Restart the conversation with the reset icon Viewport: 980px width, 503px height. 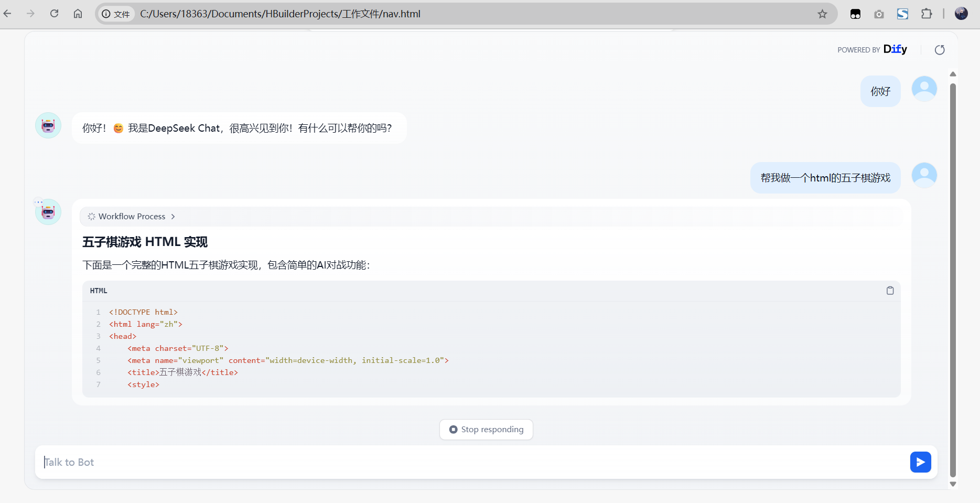(940, 50)
